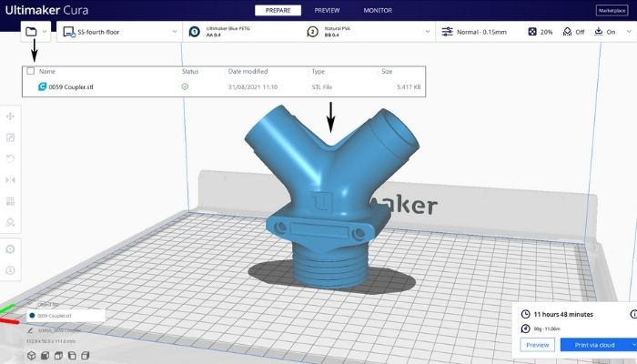Select the Rotate tool
This screenshot has height=364, width=637.
coord(10,158)
